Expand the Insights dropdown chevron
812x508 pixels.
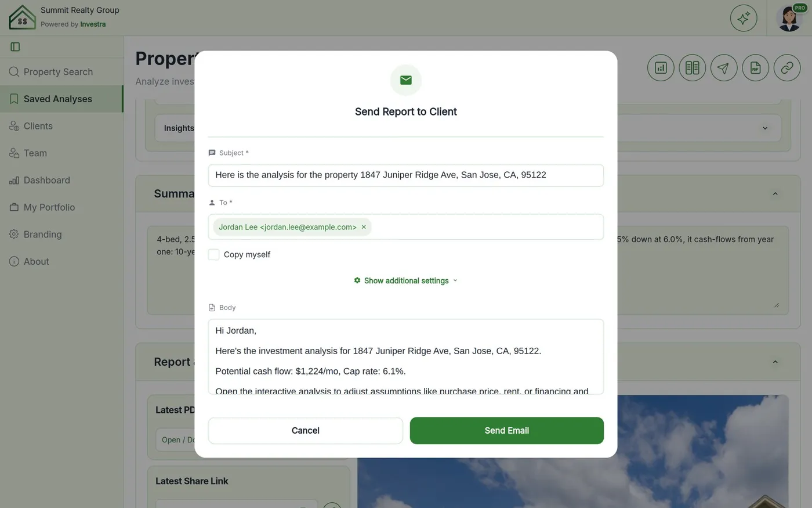[x=765, y=128]
